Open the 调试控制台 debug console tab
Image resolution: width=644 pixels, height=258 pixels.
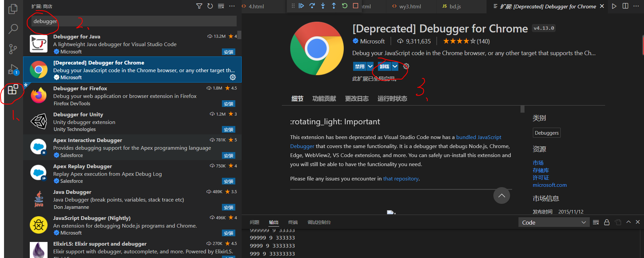(319, 222)
